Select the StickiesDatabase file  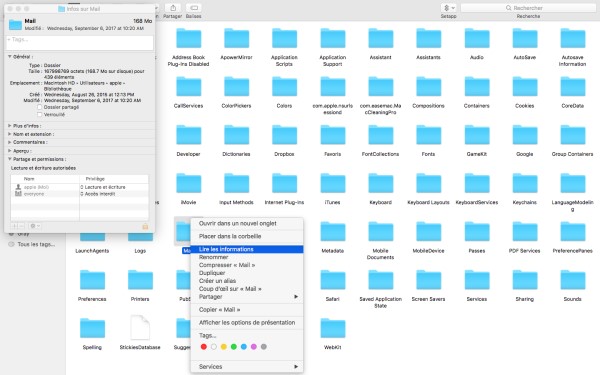(x=140, y=328)
